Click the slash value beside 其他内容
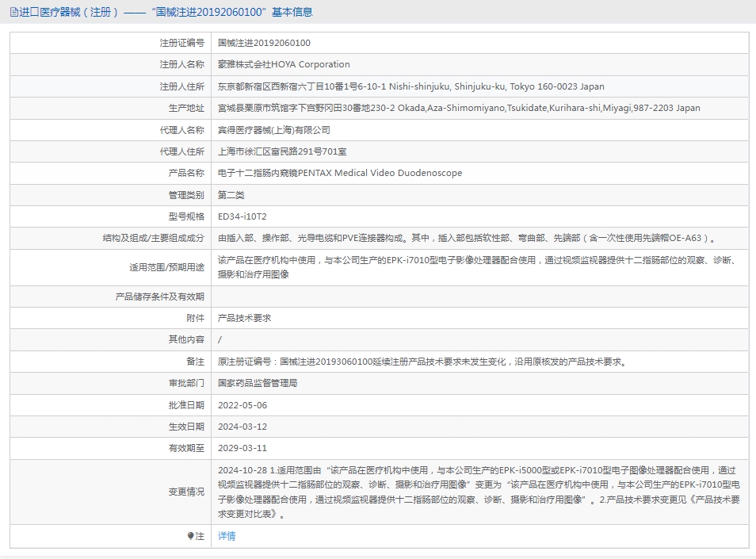The width and height of the screenshot is (756, 559). (220, 339)
